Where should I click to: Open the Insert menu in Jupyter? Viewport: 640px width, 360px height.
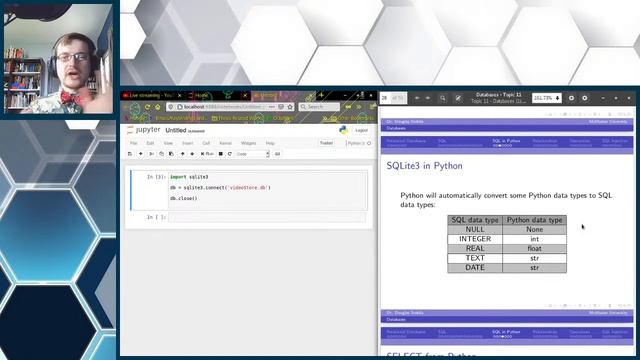pos(187,143)
